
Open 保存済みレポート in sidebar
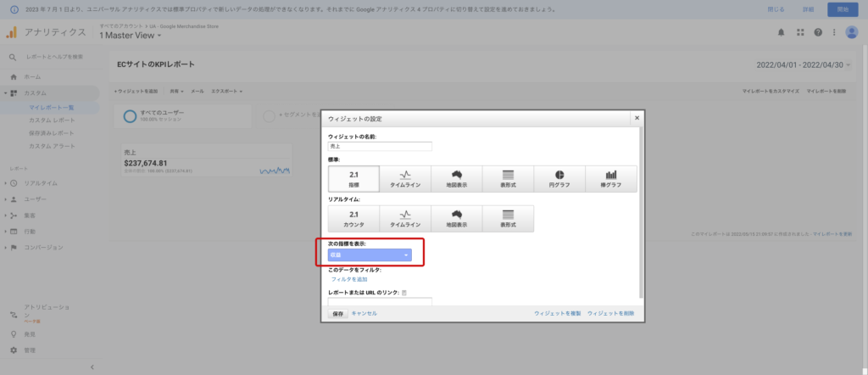click(52, 133)
